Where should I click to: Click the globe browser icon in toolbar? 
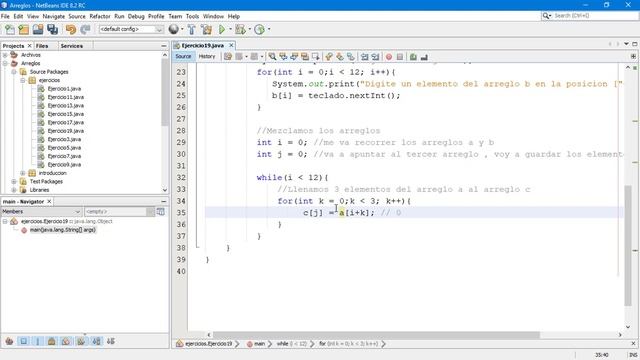click(x=173, y=29)
